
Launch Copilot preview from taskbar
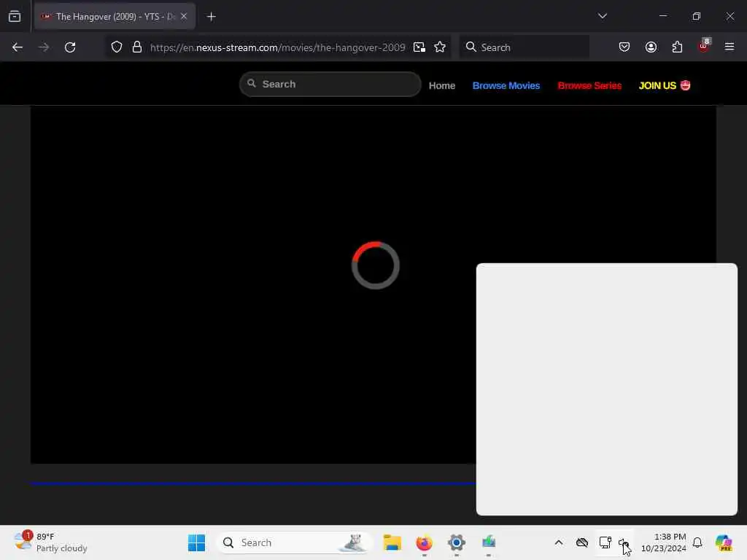pos(723,542)
